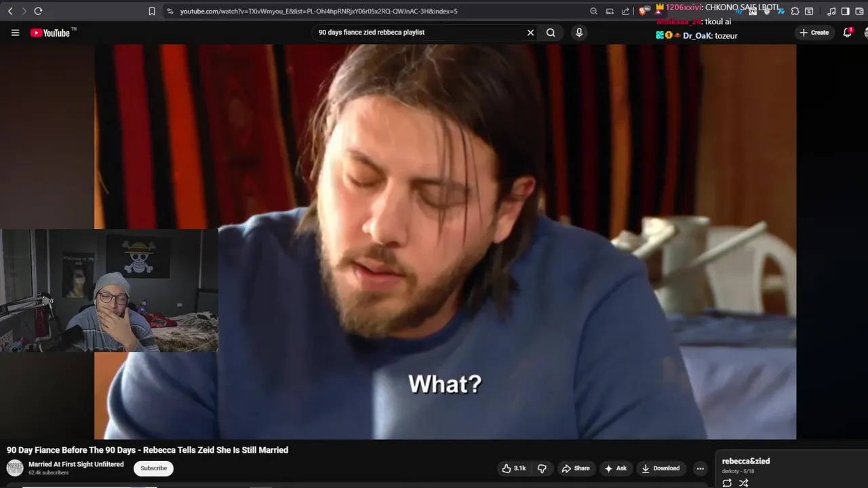Screen dimensions: 868x488
Task: Click the video title text
Action: click(x=147, y=450)
